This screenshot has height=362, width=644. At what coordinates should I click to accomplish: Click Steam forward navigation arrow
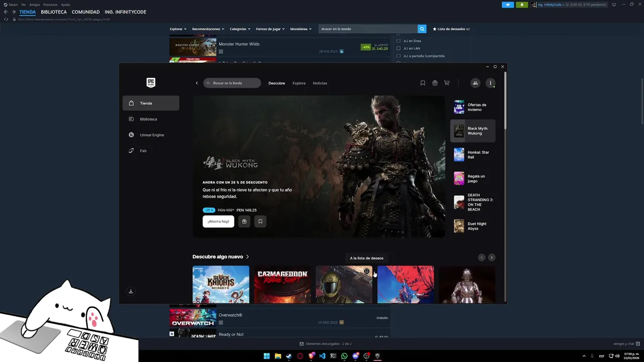coord(14,12)
